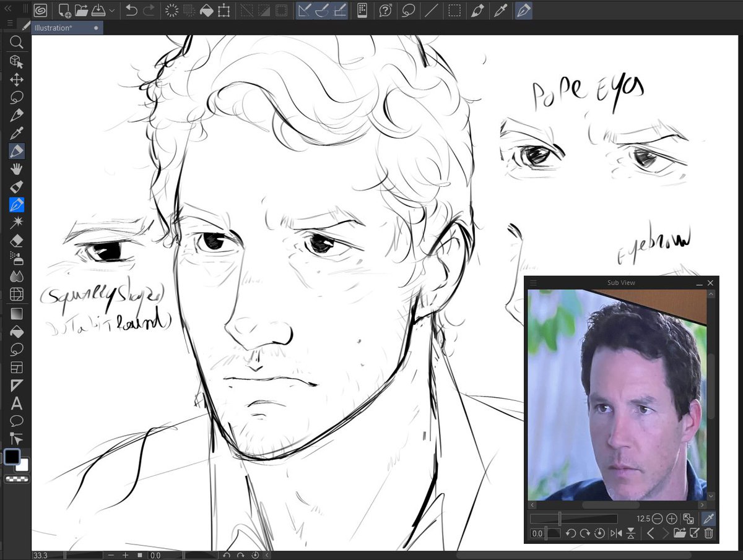Click the Undo icon in the top toolbar
Image resolution: width=743 pixels, height=560 pixels.
(x=132, y=10)
